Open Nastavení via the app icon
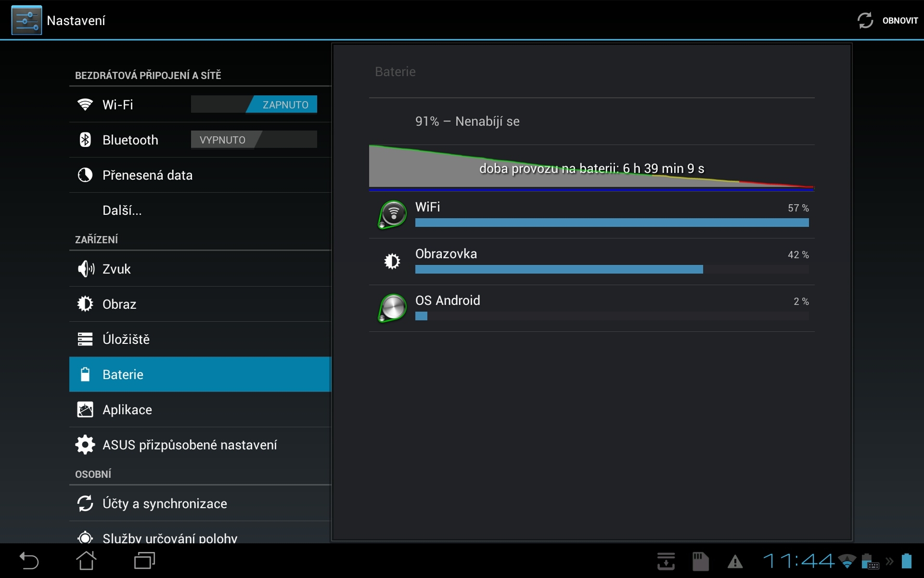 point(26,20)
